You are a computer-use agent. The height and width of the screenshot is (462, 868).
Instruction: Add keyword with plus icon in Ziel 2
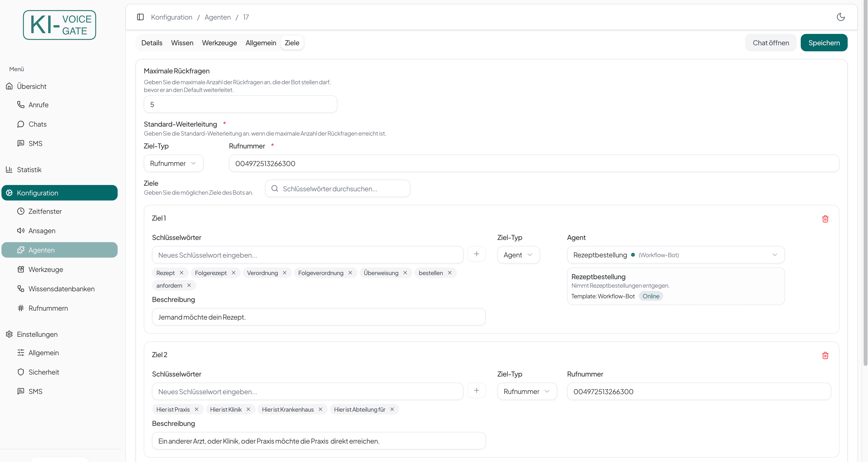[476, 391]
